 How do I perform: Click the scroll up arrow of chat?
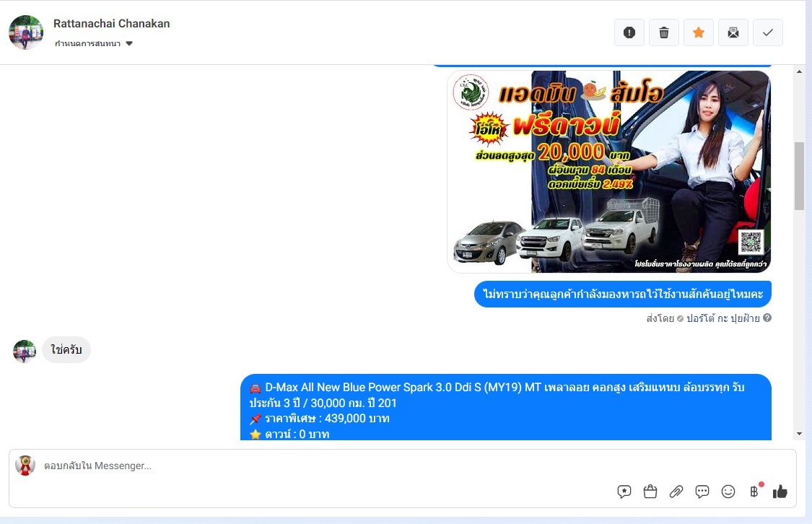click(799, 71)
